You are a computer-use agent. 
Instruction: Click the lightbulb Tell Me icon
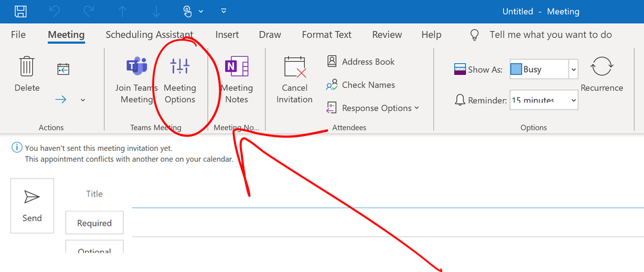point(474,35)
